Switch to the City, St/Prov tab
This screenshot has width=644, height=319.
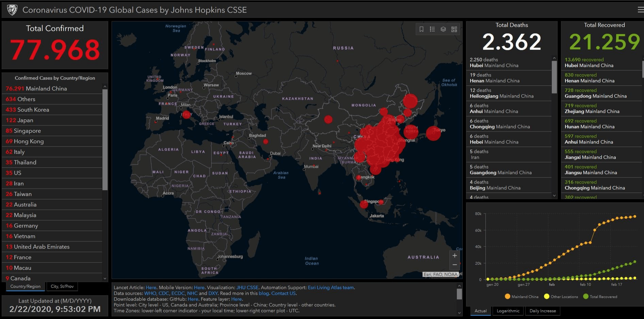coord(62,286)
